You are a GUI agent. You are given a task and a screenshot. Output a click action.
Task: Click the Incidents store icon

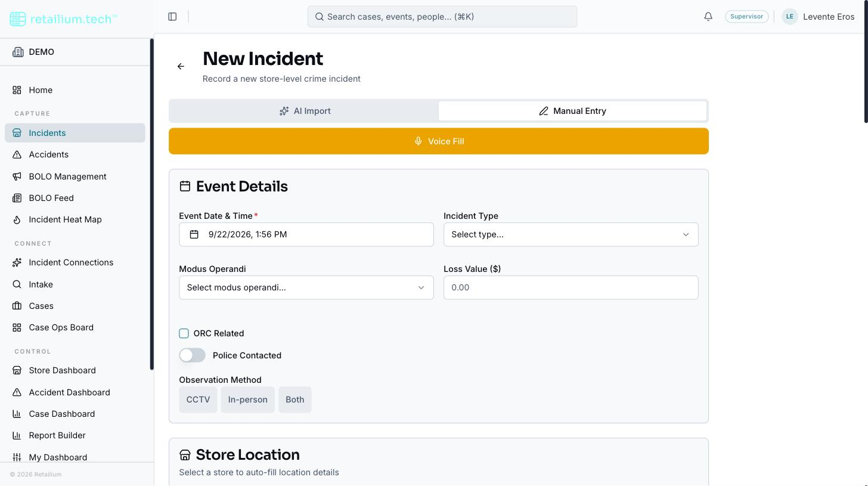(x=17, y=133)
